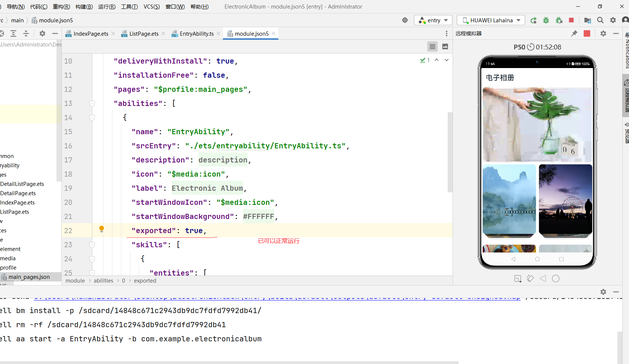Click the locate target icon beside entry
The image size is (629, 364).
coord(405,20)
